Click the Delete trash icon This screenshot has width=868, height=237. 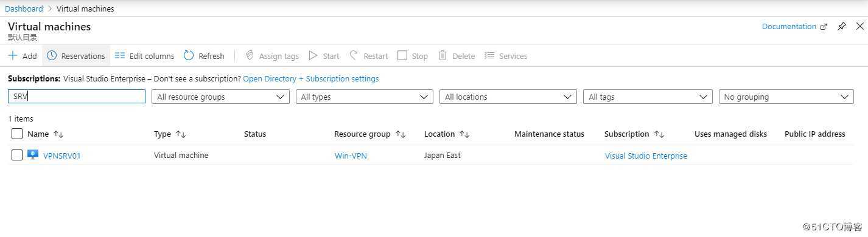tap(443, 56)
